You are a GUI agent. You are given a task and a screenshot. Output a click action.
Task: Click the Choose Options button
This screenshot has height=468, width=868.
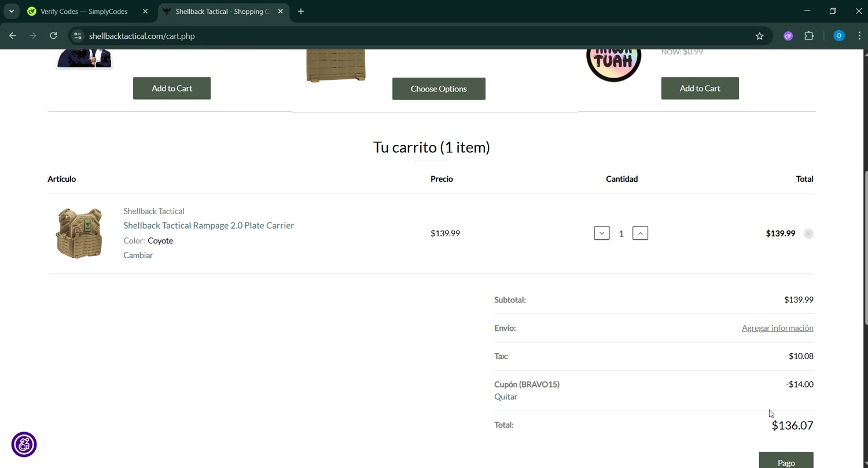click(x=439, y=89)
